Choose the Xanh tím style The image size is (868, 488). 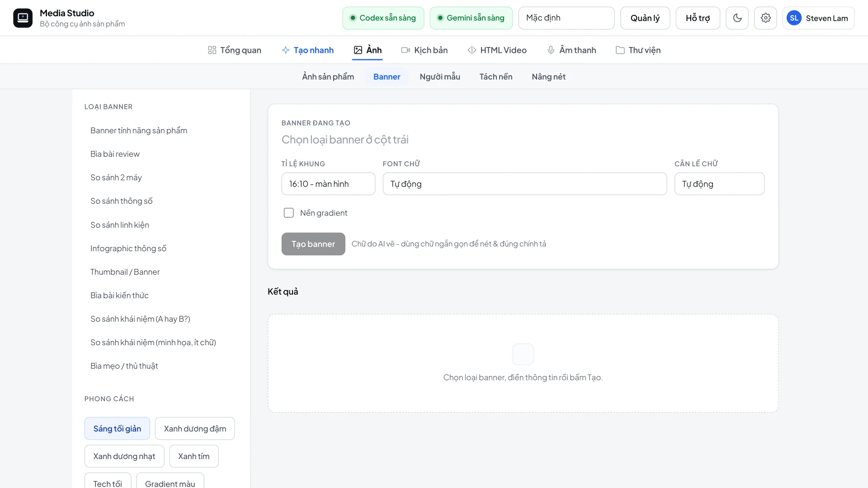click(x=194, y=456)
